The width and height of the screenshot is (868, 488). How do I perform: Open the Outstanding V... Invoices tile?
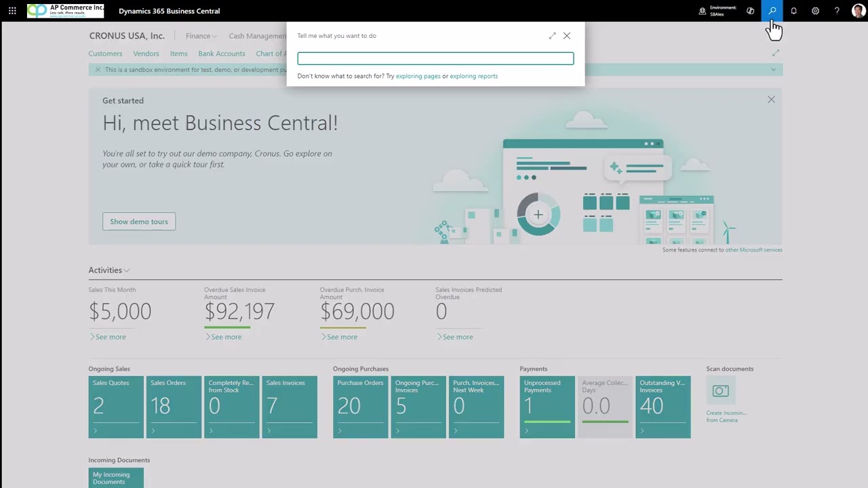663,407
